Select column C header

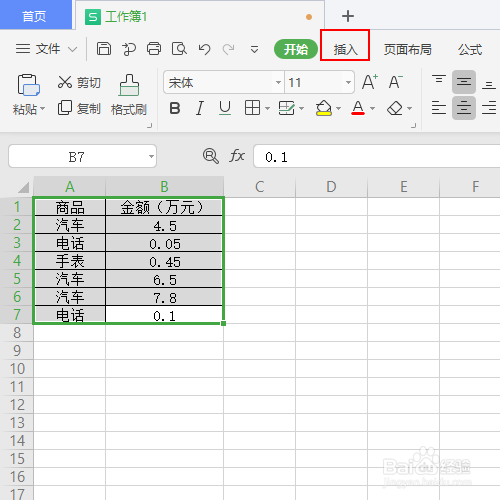259,186
